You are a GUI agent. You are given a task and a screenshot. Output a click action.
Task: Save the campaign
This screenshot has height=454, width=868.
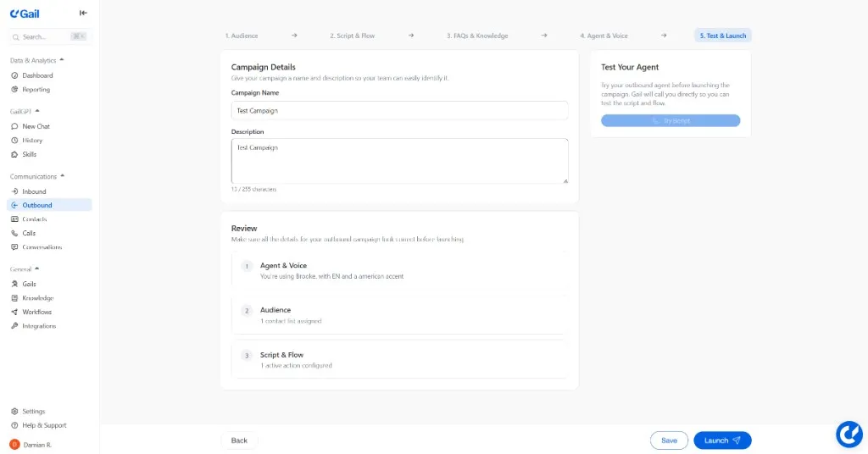click(x=669, y=440)
